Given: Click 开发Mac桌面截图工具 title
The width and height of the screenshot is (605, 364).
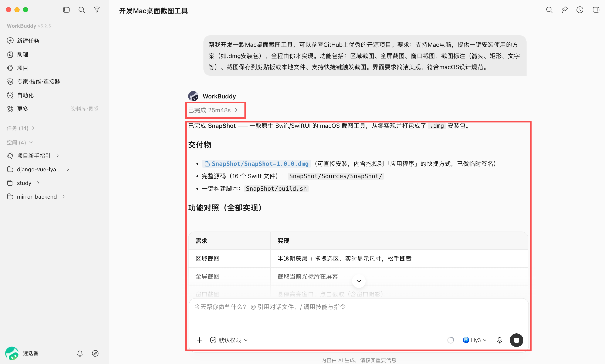Looking at the screenshot, I should point(153,11).
